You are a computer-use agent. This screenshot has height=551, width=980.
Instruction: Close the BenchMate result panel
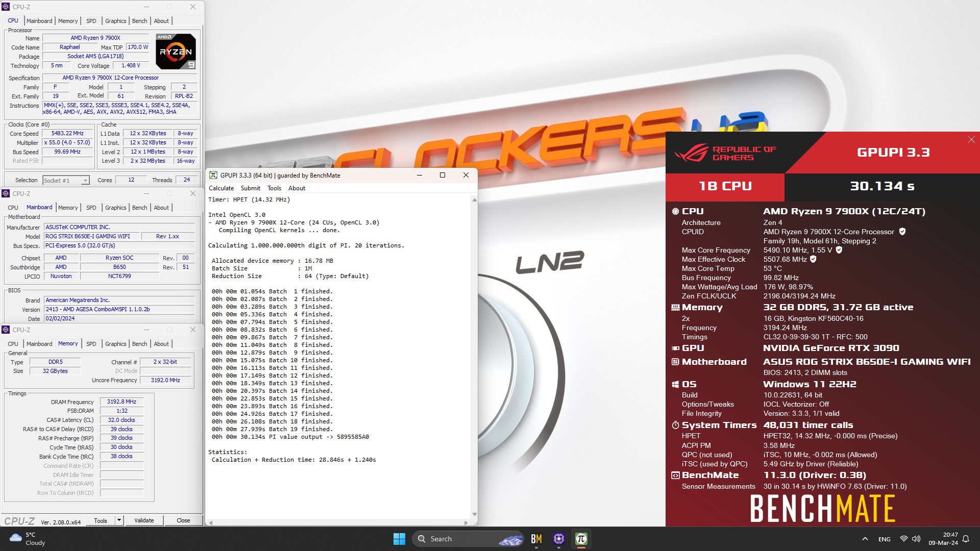coord(971,140)
